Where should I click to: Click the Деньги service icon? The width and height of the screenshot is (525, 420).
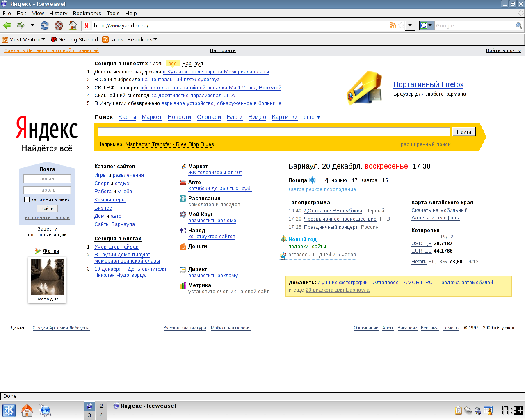183,247
